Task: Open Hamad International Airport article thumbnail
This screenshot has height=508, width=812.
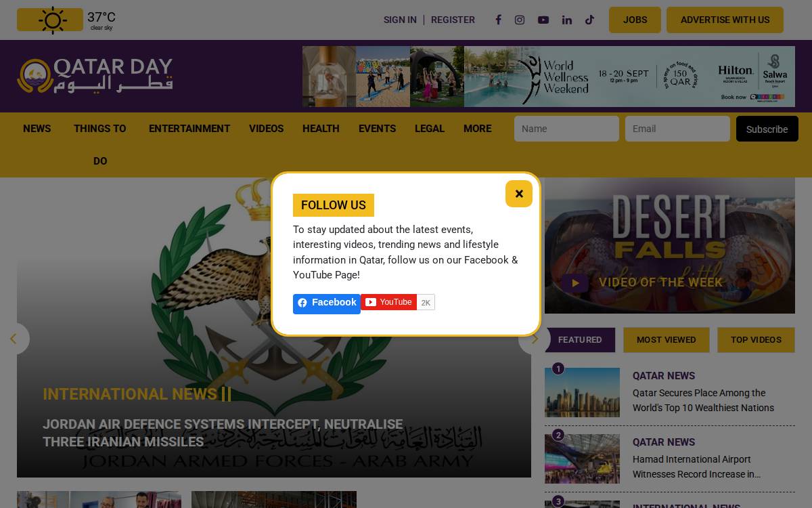Action: pos(582,459)
